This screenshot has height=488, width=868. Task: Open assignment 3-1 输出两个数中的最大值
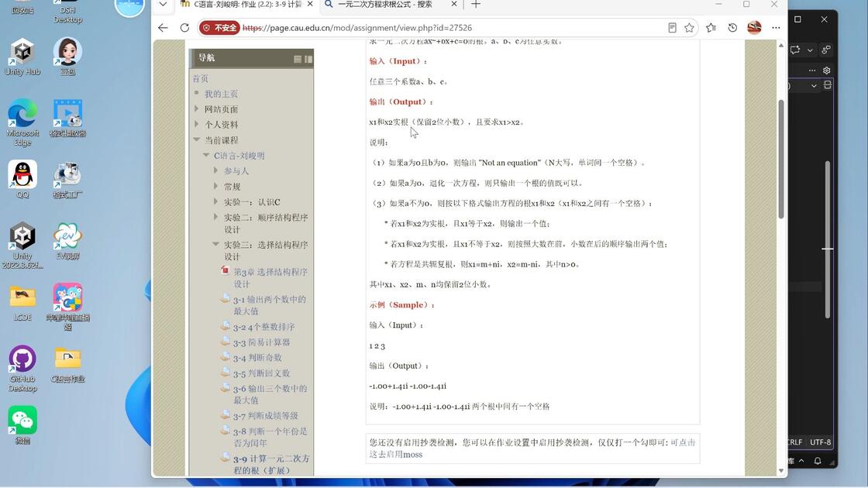pos(269,305)
